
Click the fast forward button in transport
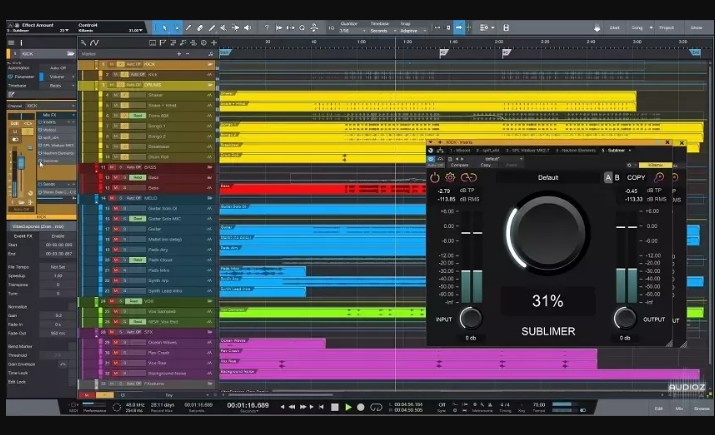point(303,407)
